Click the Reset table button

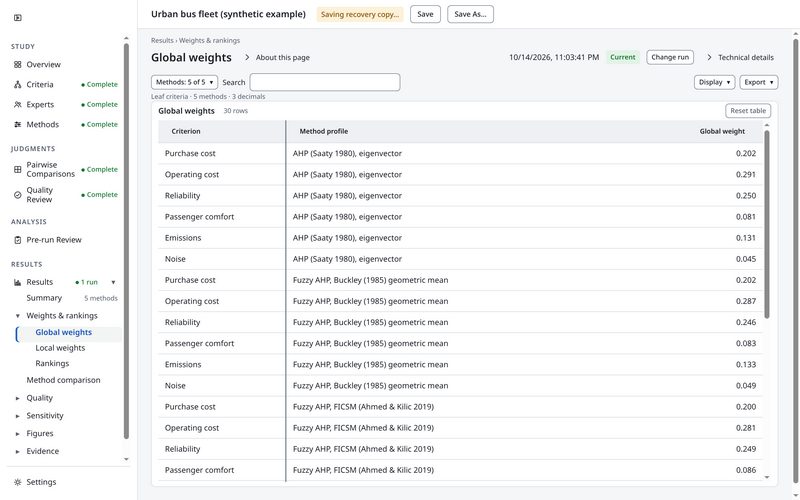click(748, 111)
